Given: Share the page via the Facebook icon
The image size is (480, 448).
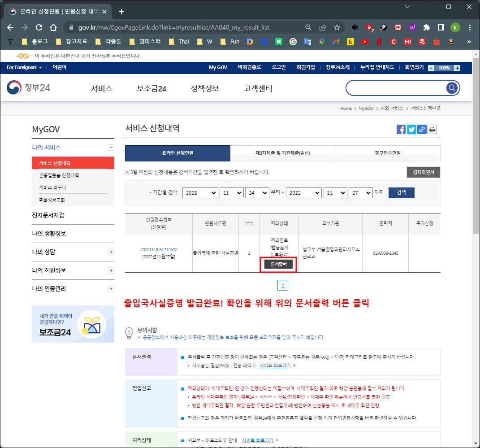Looking at the screenshot, I should pyautogui.click(x=401, y=129).
